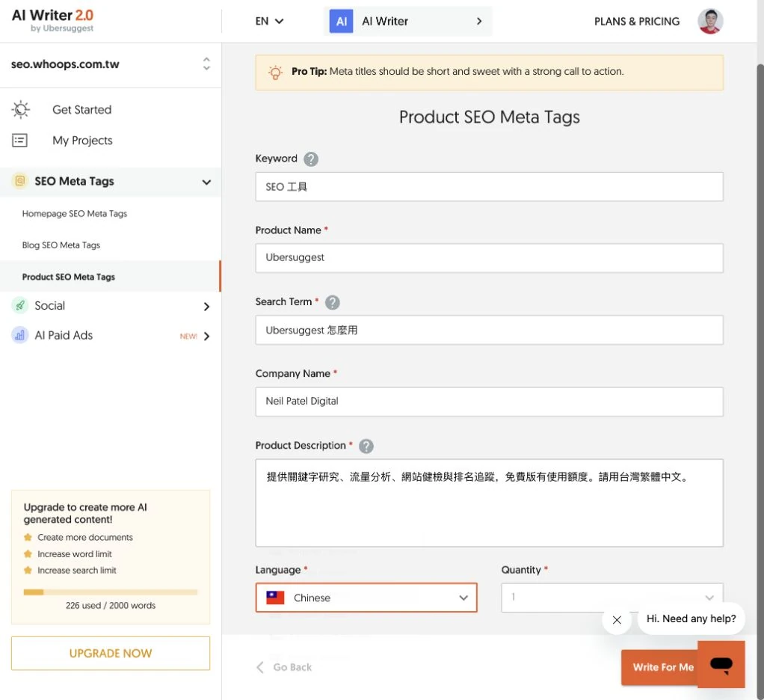Select Homepage SEO Meta Tags
The image size is (764, 700).
tap(75, 213)
